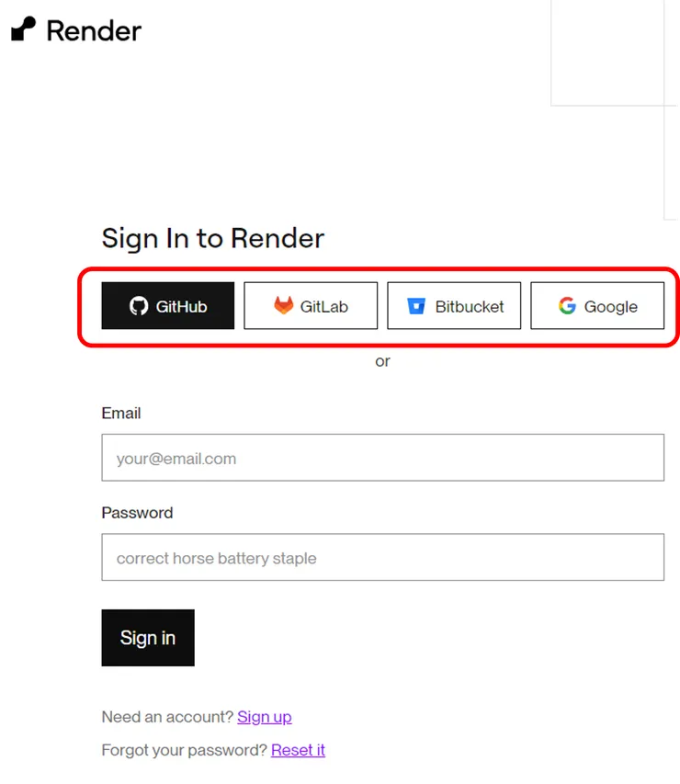This screenshot has height=784, width=680.
Task: Click the Render logo icon
Action: coord(23,29)
